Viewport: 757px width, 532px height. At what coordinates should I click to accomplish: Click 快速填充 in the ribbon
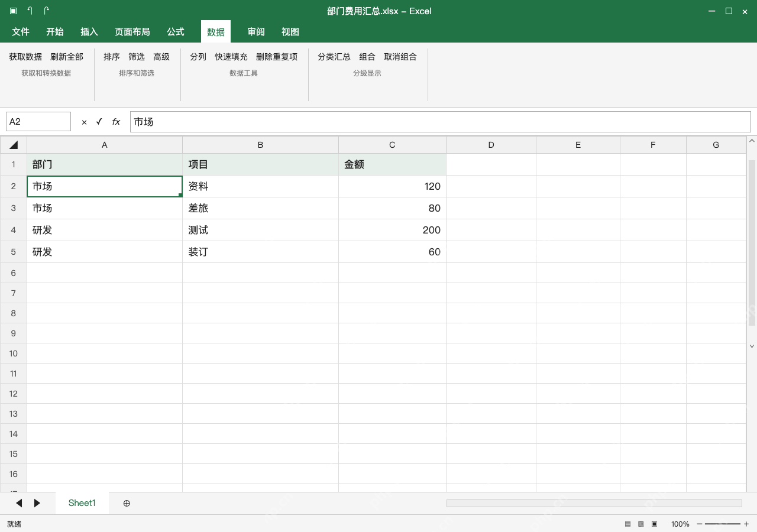point(231,57)
